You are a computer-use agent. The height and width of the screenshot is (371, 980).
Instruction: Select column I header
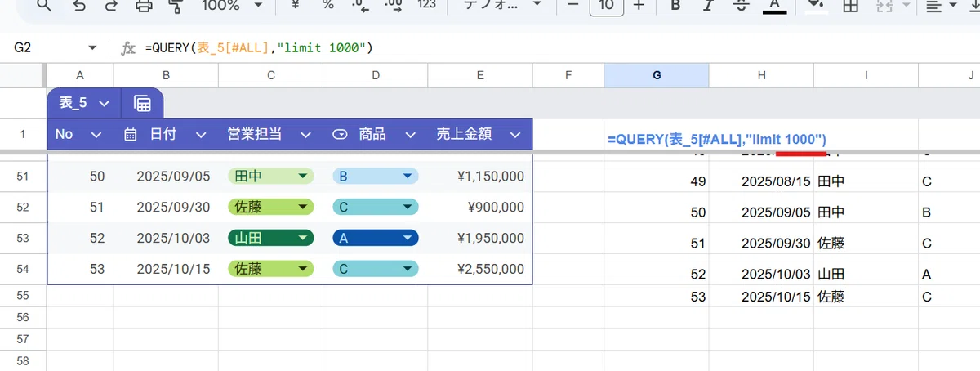click(866, 75)
